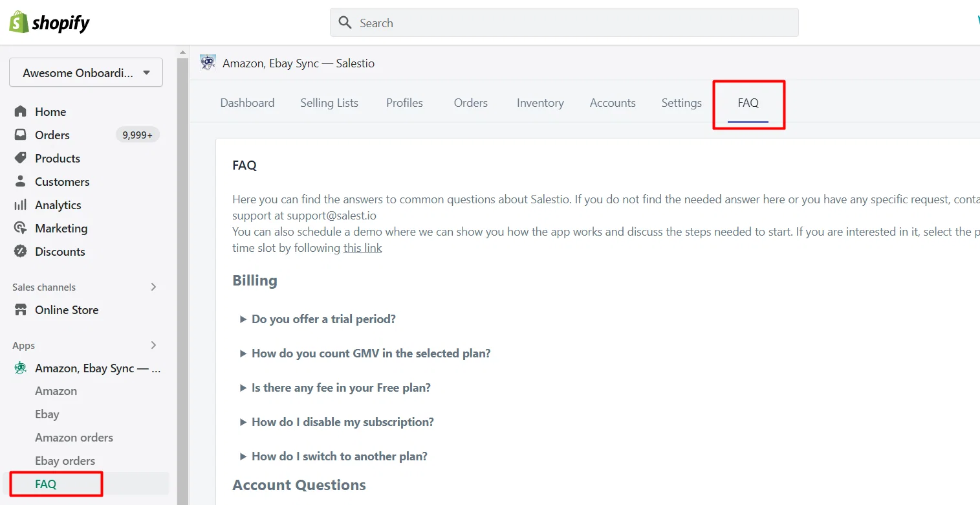Go to Amazon orders in sidebar
The width and height of the screenshot is (980, 505).
pyautogui.click(x=74, y=438)
